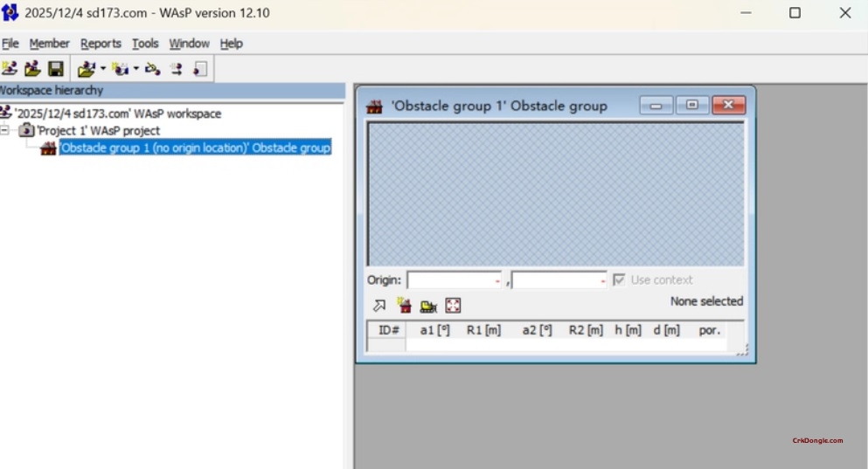Click the insert new member toolbar icon
The height and width of the screenshot is (469, 868).
tap(120, 69)
